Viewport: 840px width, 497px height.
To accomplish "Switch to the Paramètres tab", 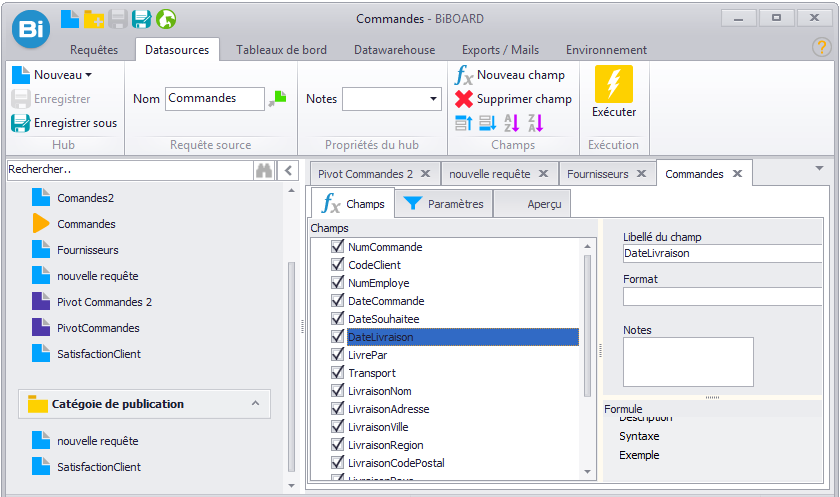I will (x=444, y=204).
